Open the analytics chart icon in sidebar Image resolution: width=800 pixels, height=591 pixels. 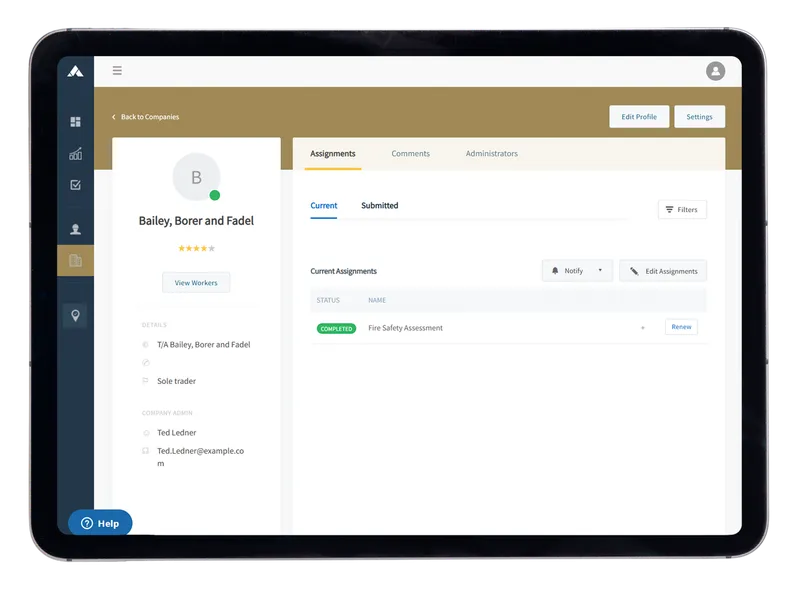pos(75,154)
